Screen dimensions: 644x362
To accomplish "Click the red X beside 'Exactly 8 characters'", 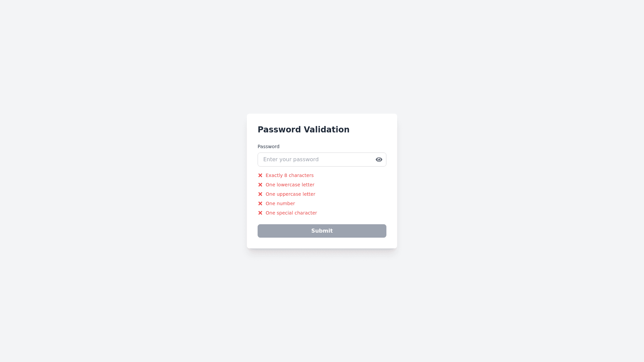I will coord(260,175).
